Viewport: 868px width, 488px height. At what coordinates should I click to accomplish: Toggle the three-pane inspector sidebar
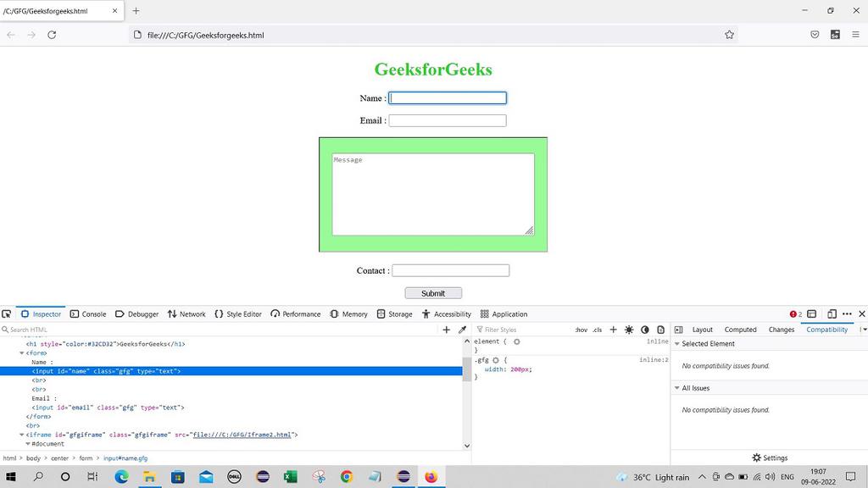678,330
